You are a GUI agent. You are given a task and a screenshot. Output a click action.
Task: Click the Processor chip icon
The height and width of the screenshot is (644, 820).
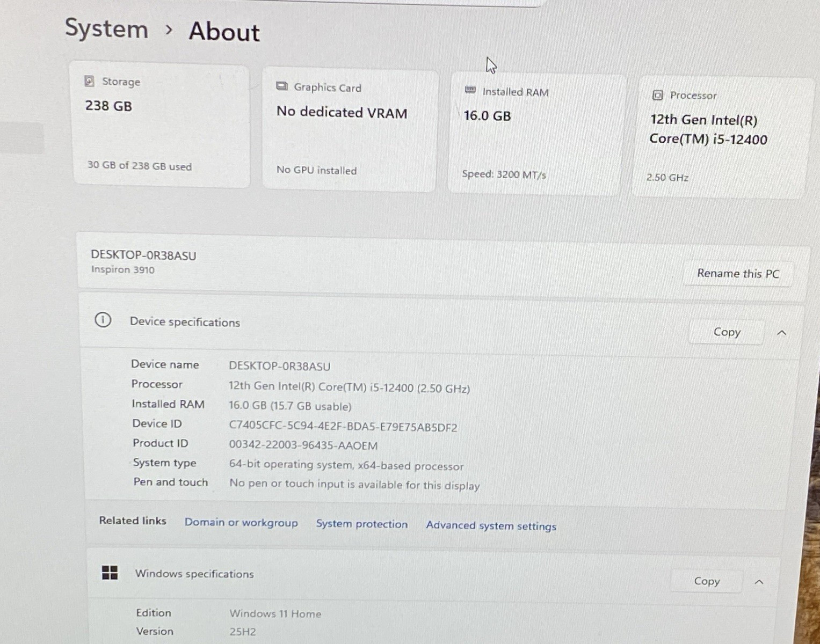[x=657, y=95]
